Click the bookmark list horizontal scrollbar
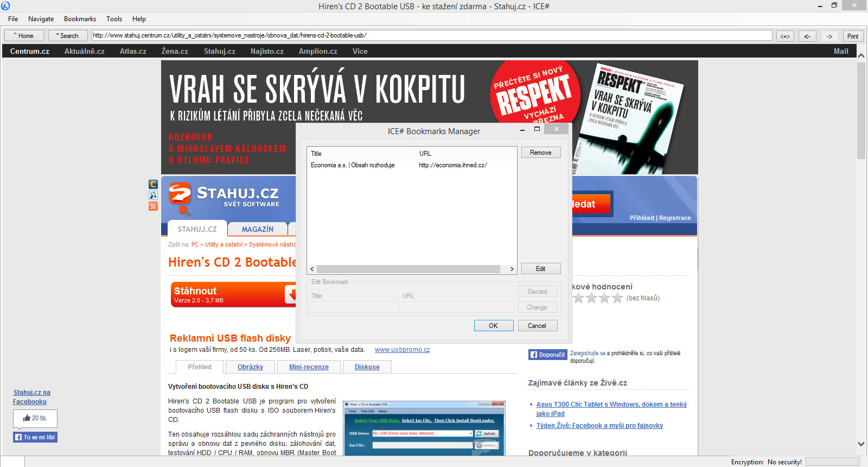 (x=409, y=269)
